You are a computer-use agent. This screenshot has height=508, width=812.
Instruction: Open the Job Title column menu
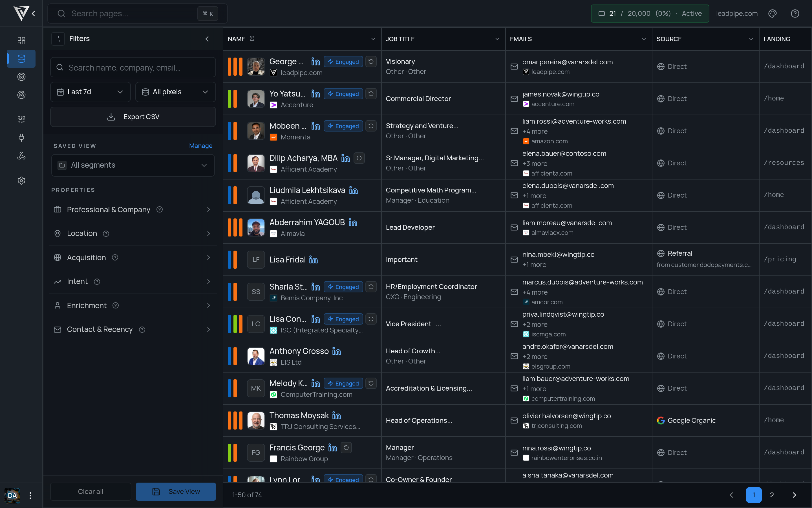(497, 39)
